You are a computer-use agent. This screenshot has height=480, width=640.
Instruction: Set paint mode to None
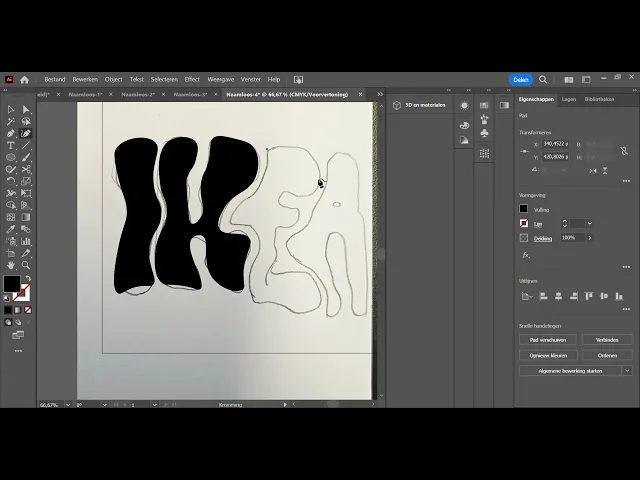coord(28,310)
